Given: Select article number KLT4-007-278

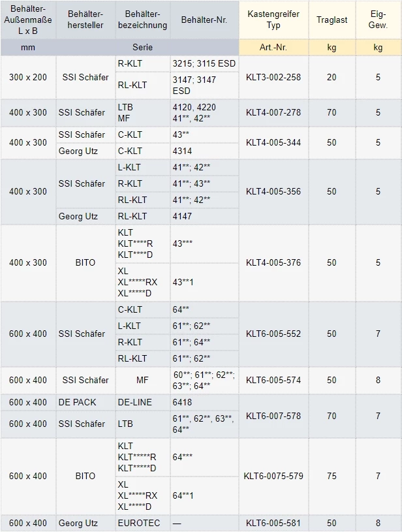Looking at the screenshot, I should 273,112.
